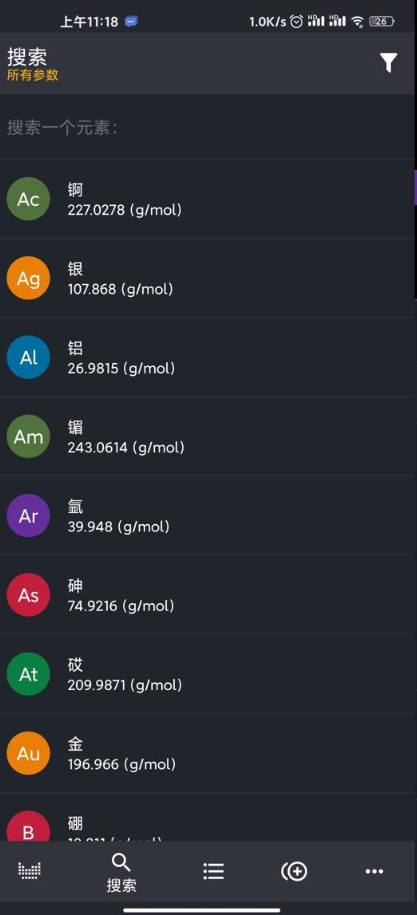Viewport: 417px width, 915px height.
Task: Tap the red As element circle
Action: coord(28,595)
